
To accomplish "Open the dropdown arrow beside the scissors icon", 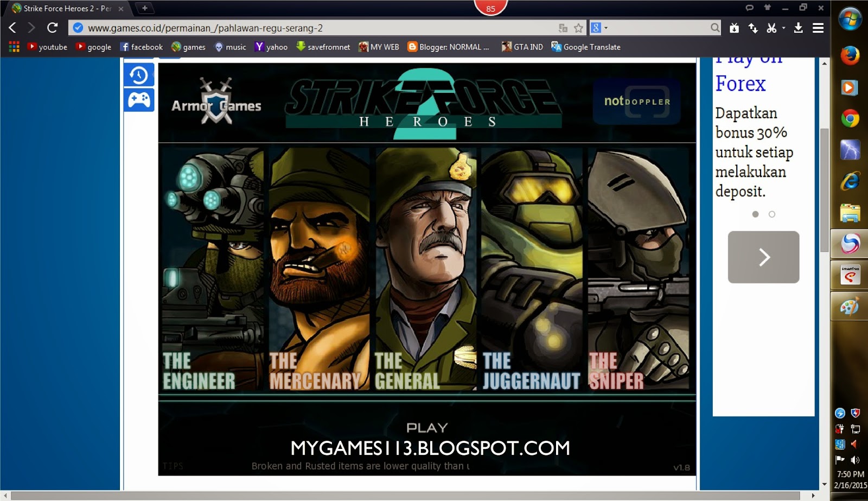I will (x=783, y=28).
